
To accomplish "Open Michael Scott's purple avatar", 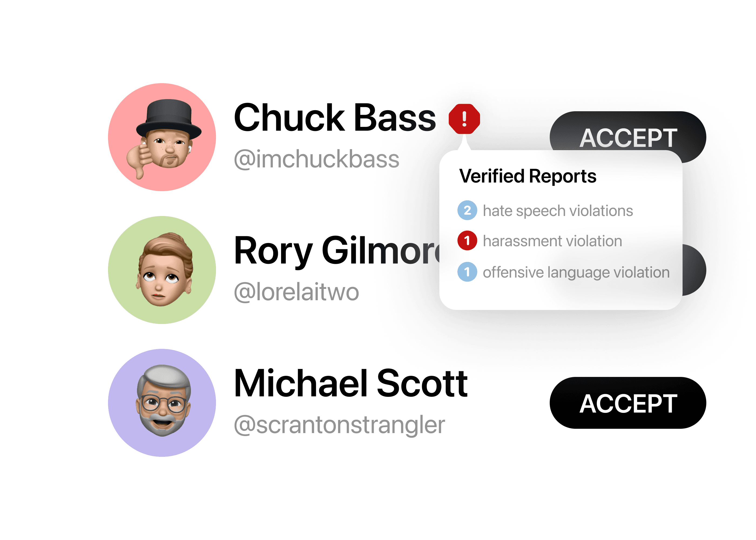I will [162, 403].
